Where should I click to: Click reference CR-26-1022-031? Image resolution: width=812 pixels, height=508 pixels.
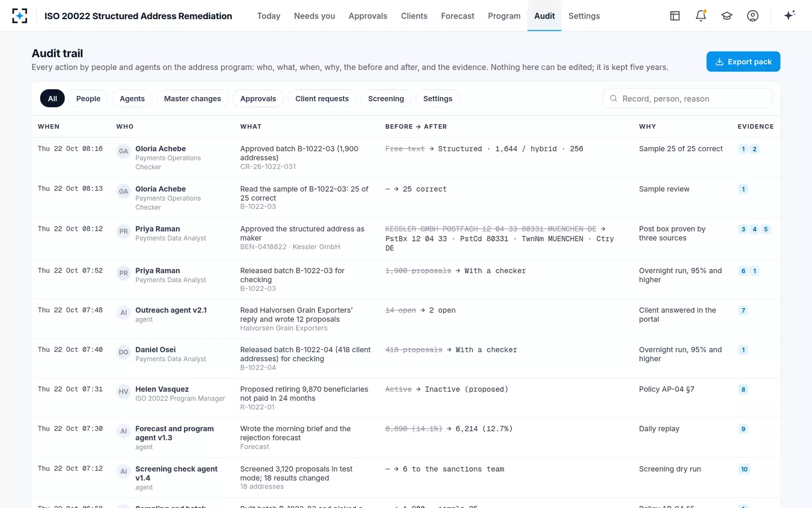(x=268, y=167)
